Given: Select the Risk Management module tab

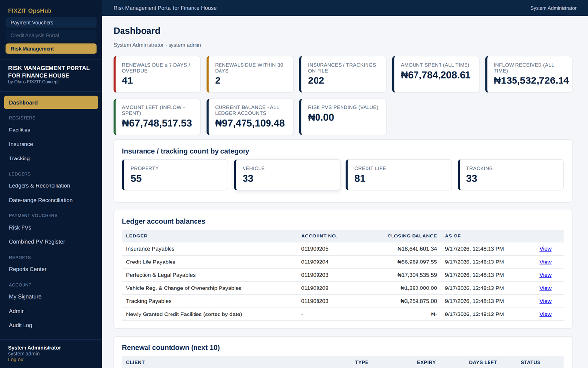Looking at the screenshot, I should pyautogui.click(x=51, y=49).
